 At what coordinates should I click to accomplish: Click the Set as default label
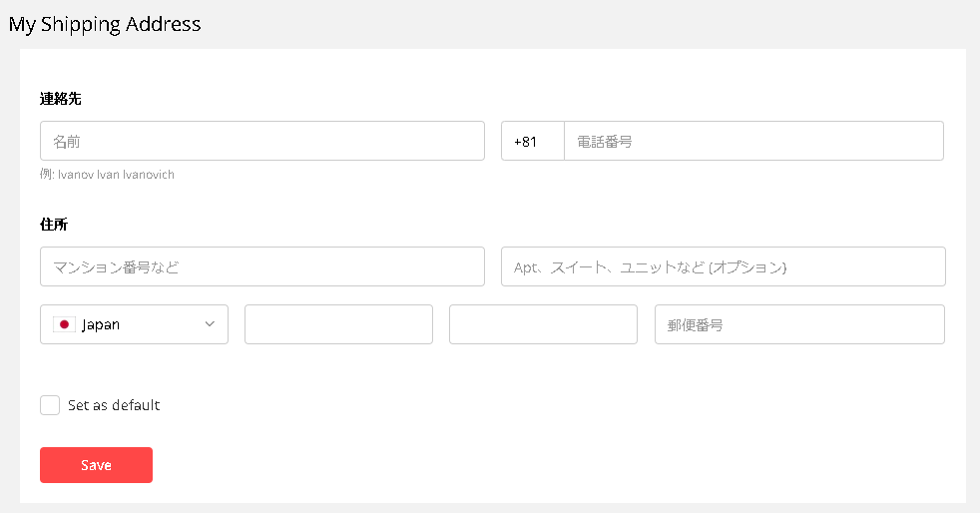pyautogui.click(x=114, y=405)
